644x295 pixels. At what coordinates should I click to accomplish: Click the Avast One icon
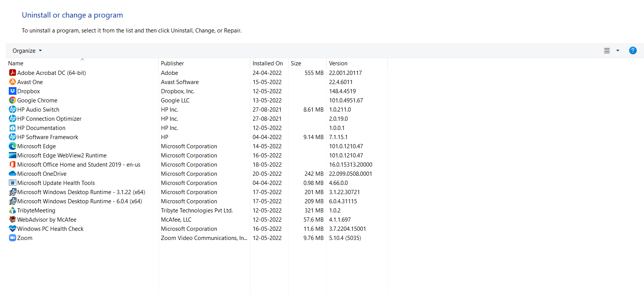pos(13,82)
